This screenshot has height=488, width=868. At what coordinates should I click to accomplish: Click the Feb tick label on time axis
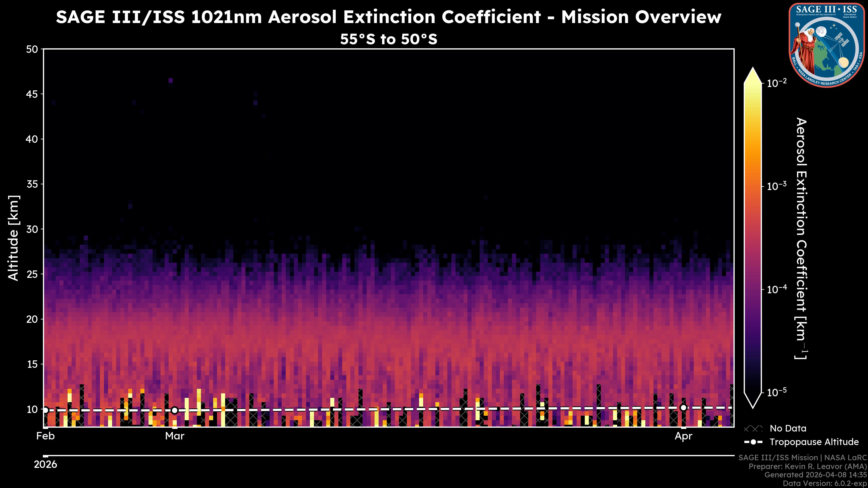(x=45, y=436)
